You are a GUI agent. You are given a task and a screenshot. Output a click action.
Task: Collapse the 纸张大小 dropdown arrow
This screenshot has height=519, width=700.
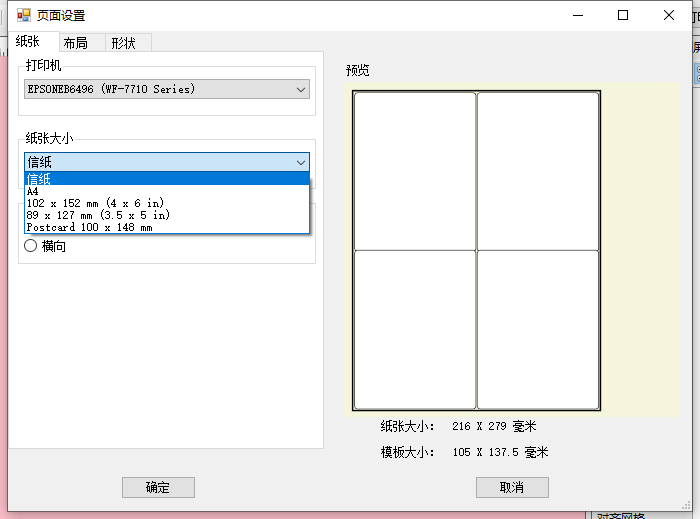coord(301,162)
